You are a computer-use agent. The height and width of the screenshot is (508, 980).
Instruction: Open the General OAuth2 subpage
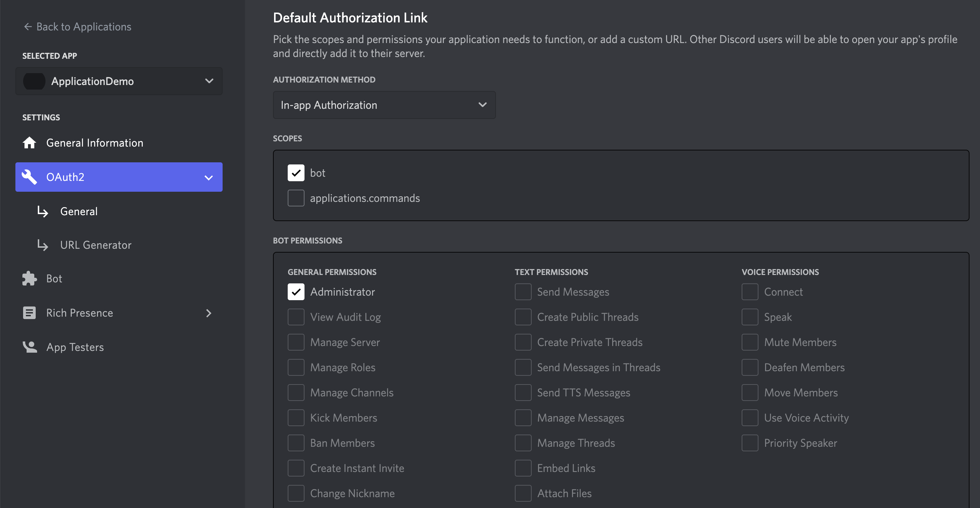(79, 211)
